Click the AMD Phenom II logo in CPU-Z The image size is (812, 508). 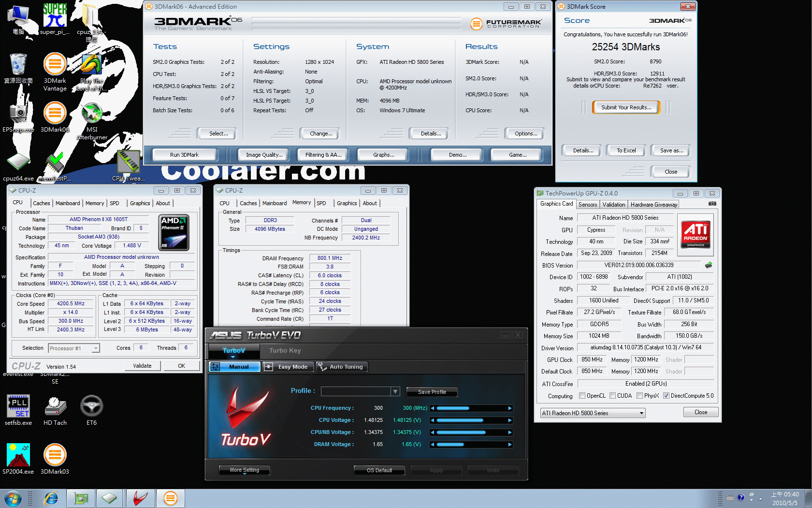coord(174,233)
